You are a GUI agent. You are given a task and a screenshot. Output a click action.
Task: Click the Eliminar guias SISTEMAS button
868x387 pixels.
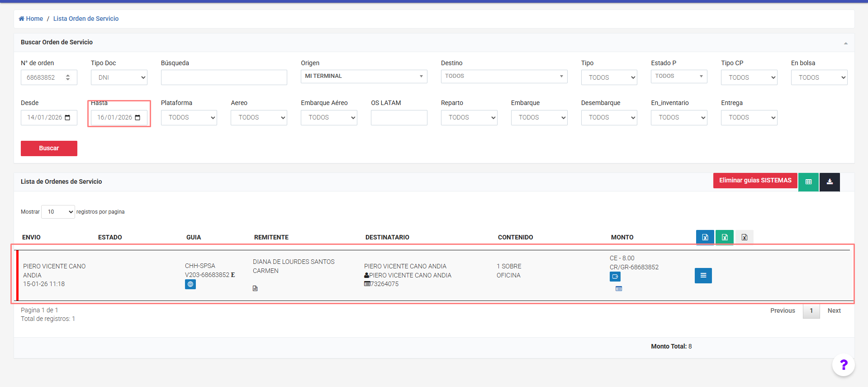click(x=755, y=181)
